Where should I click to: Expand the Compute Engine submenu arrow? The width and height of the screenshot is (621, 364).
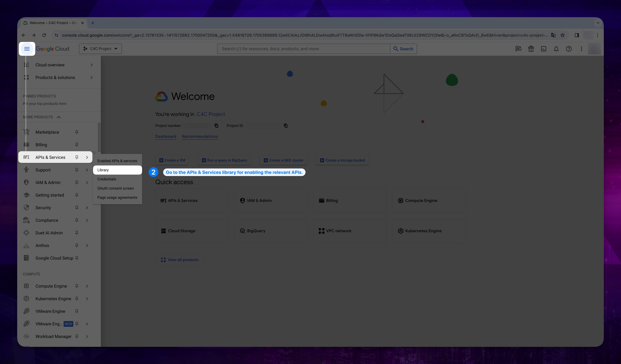click(87, 286)
